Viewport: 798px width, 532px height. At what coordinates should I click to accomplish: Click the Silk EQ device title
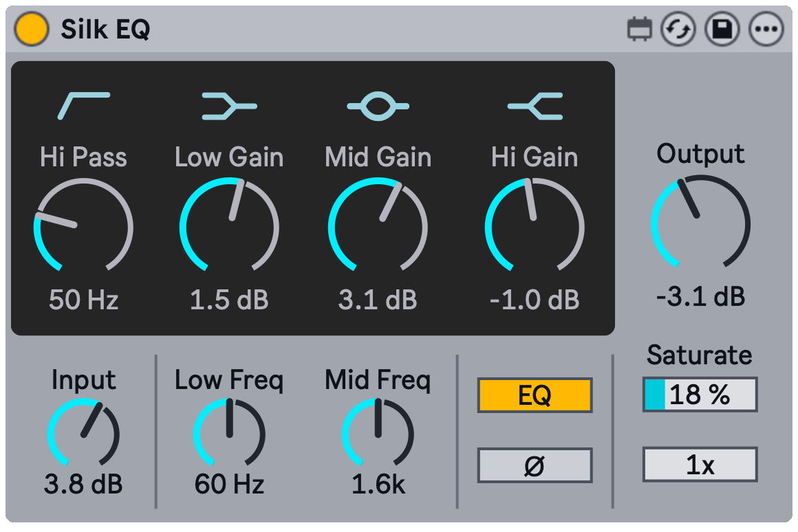point(105,30)
